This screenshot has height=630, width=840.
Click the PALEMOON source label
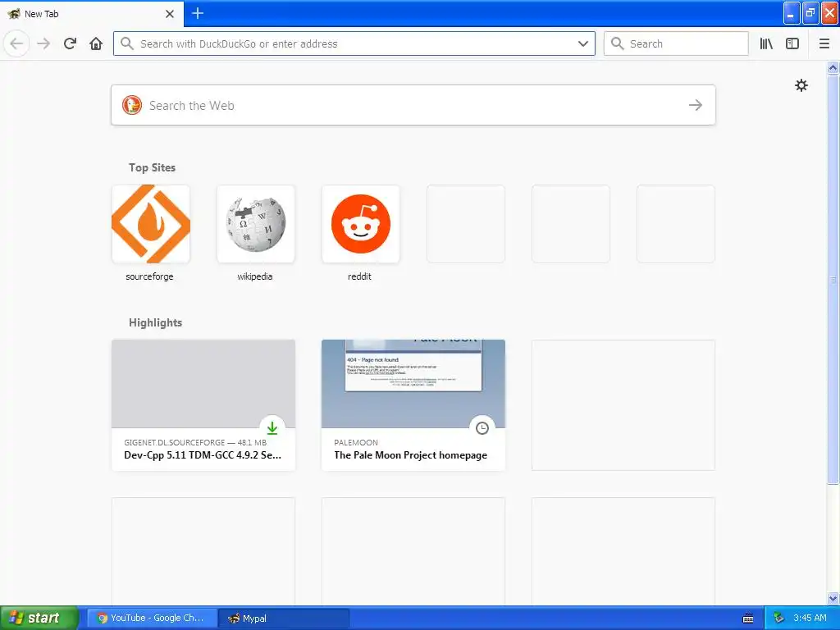click(x=356, y=442)
